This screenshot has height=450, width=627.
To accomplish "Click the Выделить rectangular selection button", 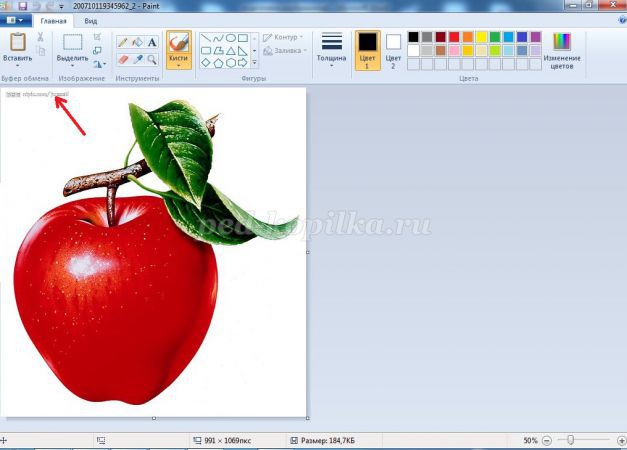I will click(72, 46).
